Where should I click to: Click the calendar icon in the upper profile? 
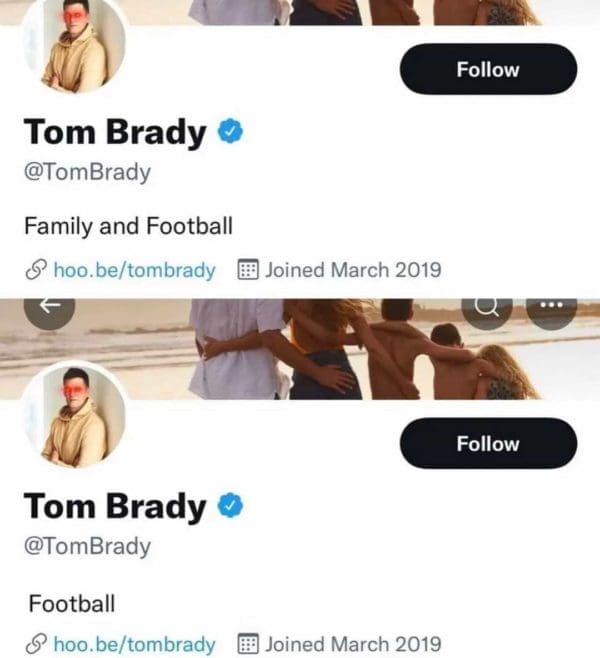[248, 270]
